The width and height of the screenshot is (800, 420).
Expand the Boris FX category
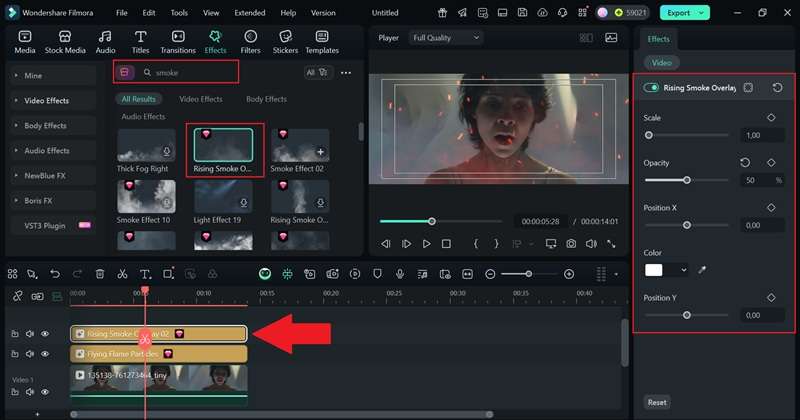tap(53, 201)
